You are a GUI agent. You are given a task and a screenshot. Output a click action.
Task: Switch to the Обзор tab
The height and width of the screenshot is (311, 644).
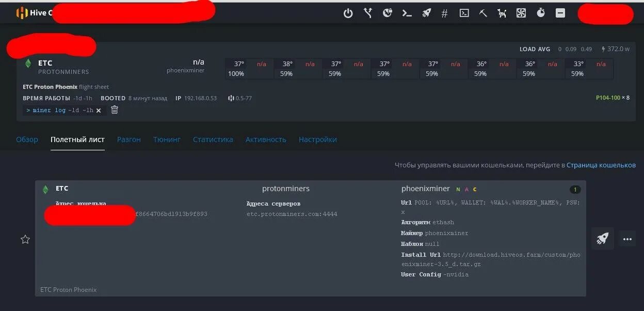pyautogui.click(x=27, y=139)
